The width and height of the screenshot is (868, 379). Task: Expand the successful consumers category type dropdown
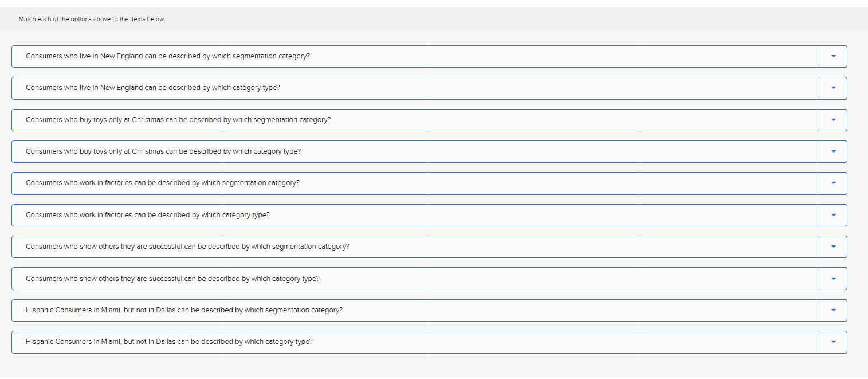pos(833,278)
